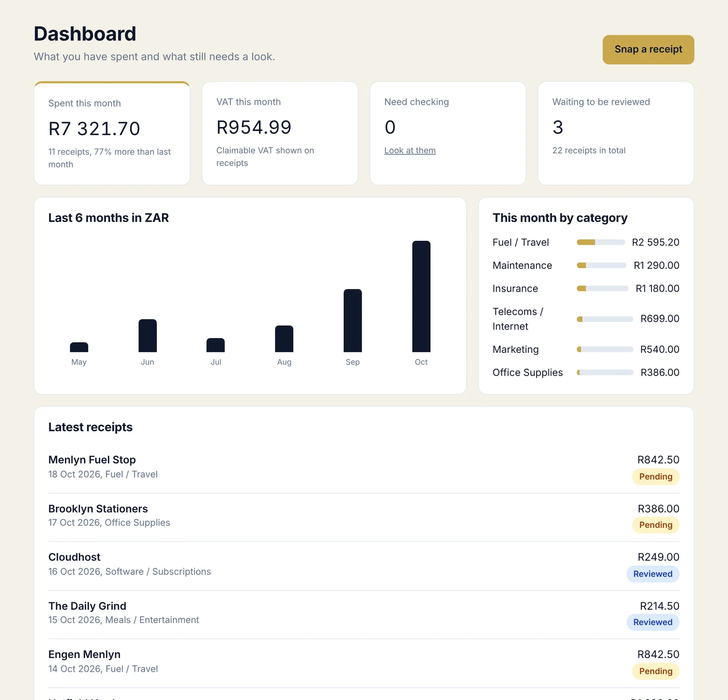Click the May bar in chart
The height and width of the screenshot is (700, 728).
point(79,347)
